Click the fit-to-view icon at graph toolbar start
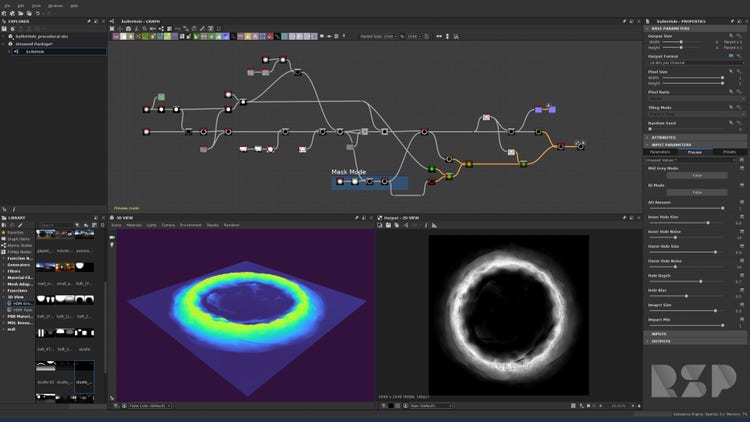This screenshot has width=750, height=422. 112,29
